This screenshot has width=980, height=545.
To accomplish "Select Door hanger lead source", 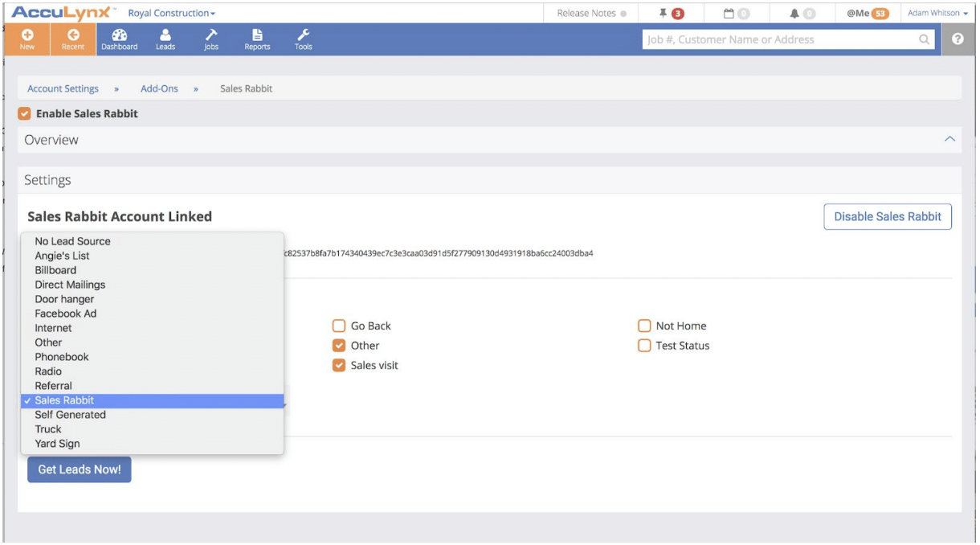I will tap(153, 299).
